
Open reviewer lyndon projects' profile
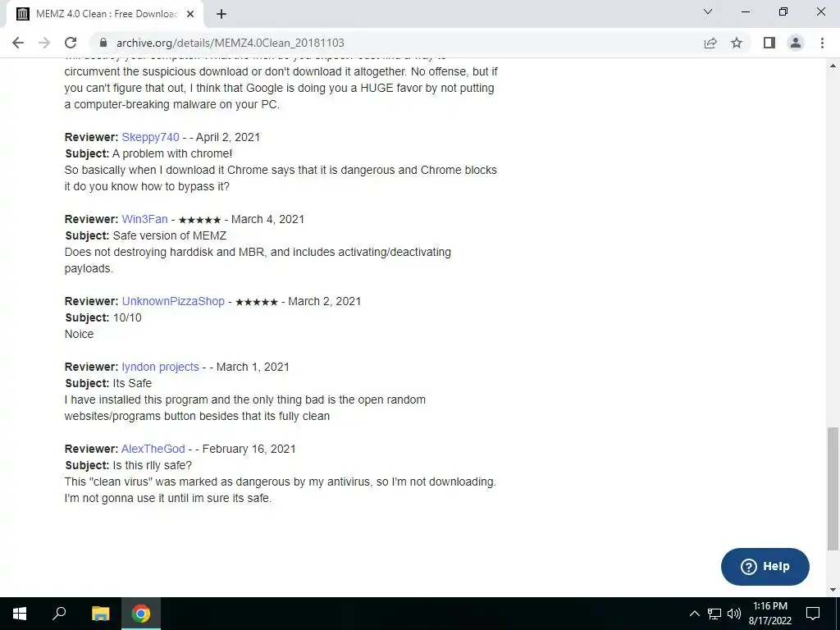(160, 367)
